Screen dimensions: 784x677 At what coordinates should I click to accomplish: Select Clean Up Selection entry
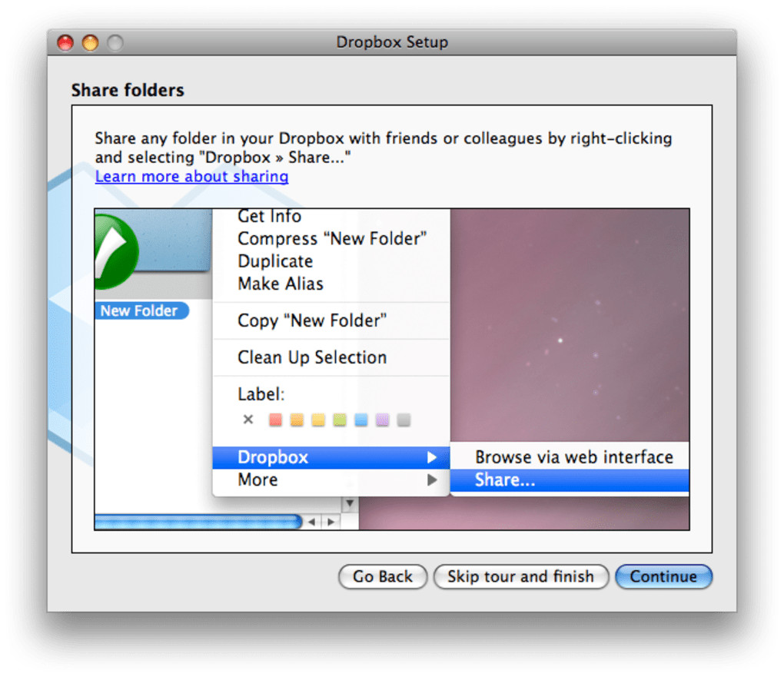click(312, 357)
